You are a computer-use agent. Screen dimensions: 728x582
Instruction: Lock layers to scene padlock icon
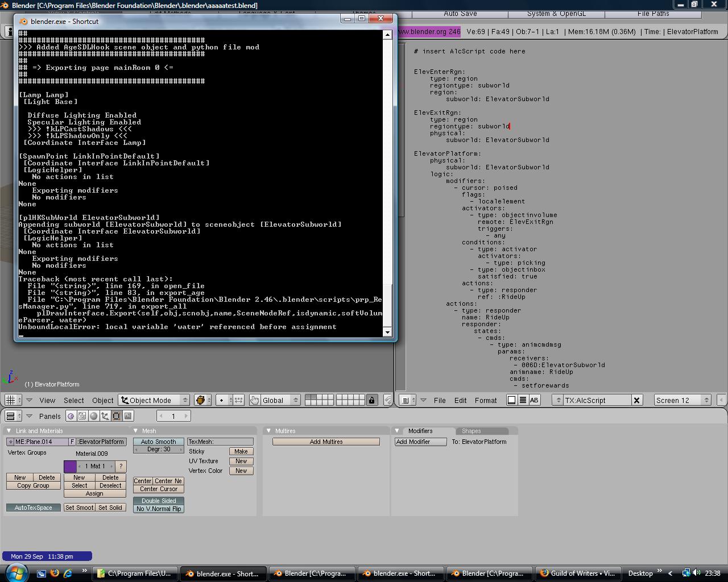(371, 400)
